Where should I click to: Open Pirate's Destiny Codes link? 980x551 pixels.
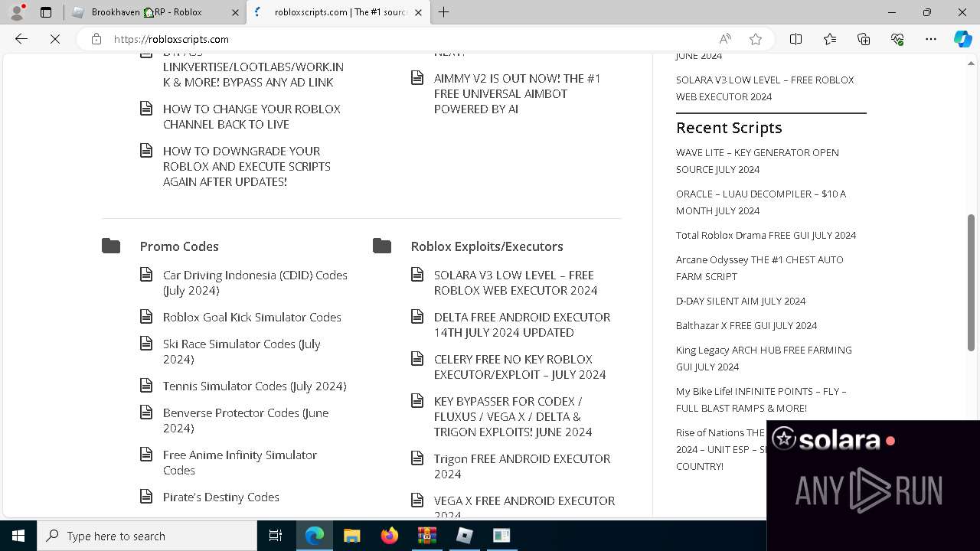pos(220,497)
